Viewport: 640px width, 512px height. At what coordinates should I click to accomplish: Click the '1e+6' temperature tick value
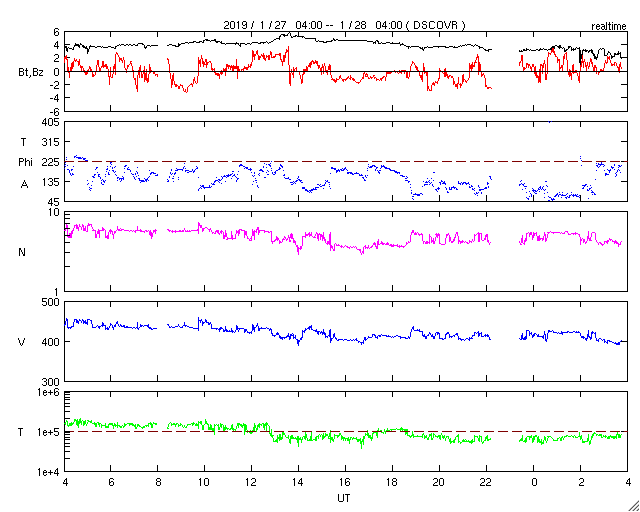tap(48, 392)
